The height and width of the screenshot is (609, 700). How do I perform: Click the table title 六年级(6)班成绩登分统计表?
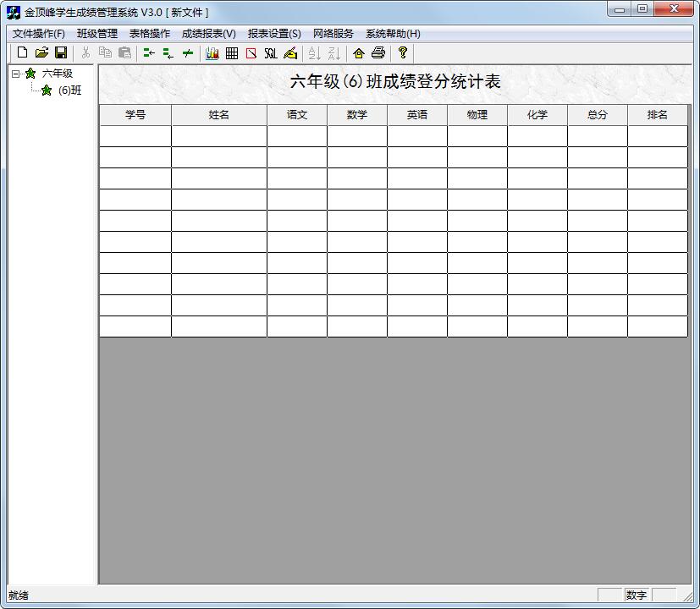click(x=395, y=82)
